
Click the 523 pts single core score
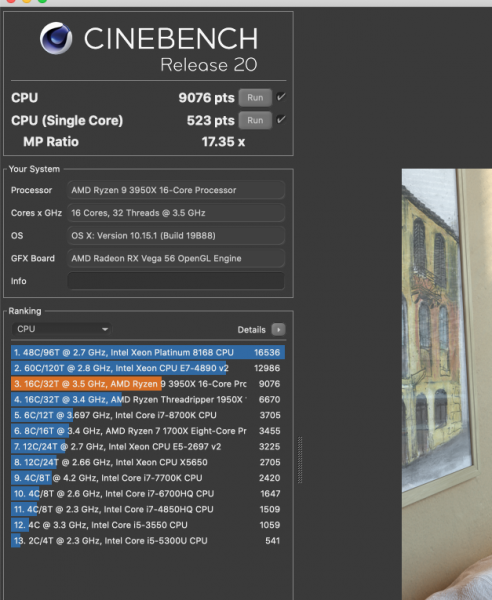210,121
